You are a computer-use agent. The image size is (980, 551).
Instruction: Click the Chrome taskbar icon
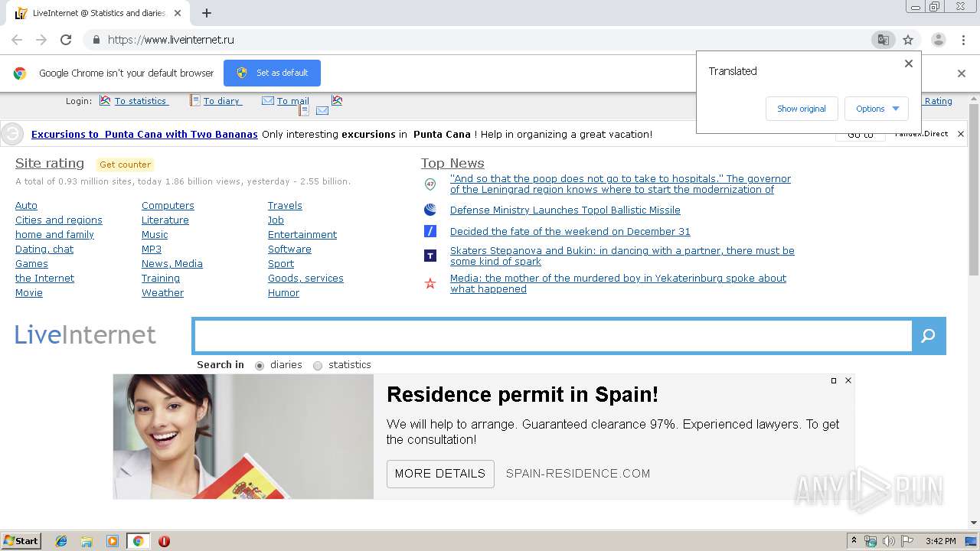click(139, 541)
